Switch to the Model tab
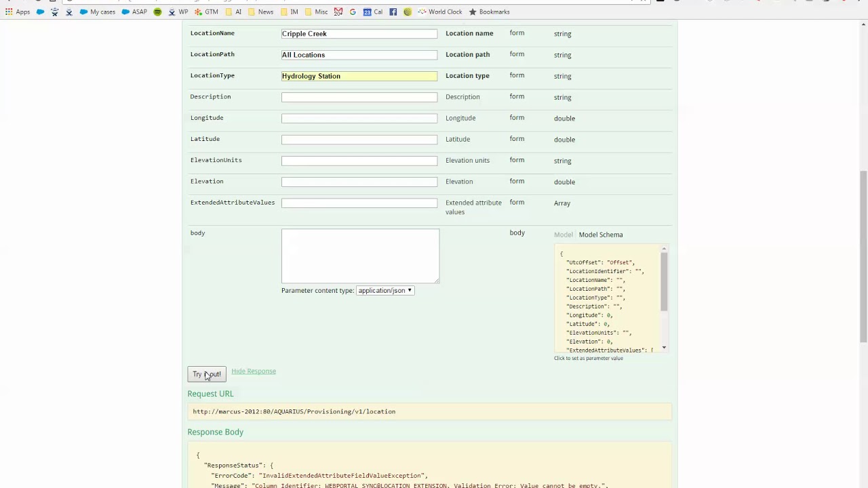This screenshot has height=488, width=868. pyautogui.click(x=564, y=235)
